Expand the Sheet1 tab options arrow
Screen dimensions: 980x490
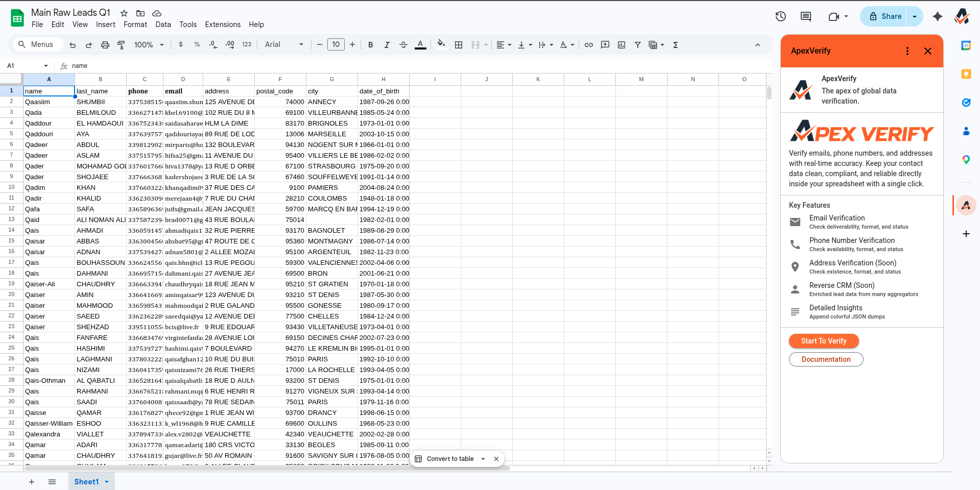point(107,482)
